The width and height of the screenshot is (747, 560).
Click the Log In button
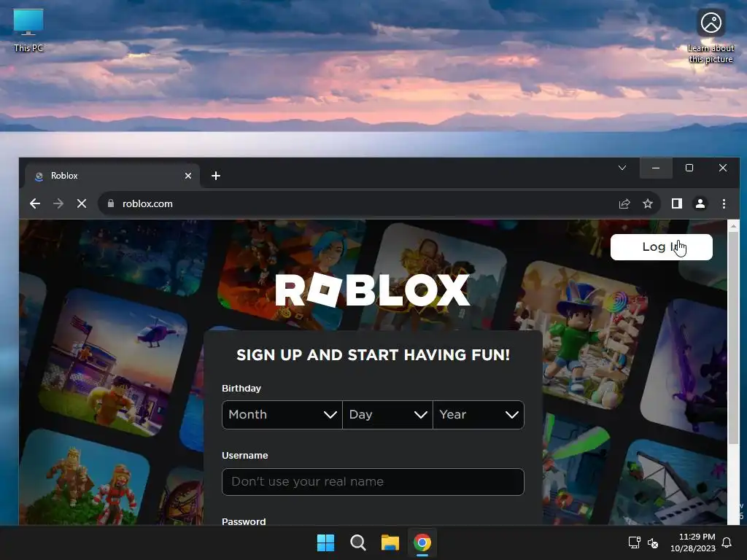[x=662, y=247]
